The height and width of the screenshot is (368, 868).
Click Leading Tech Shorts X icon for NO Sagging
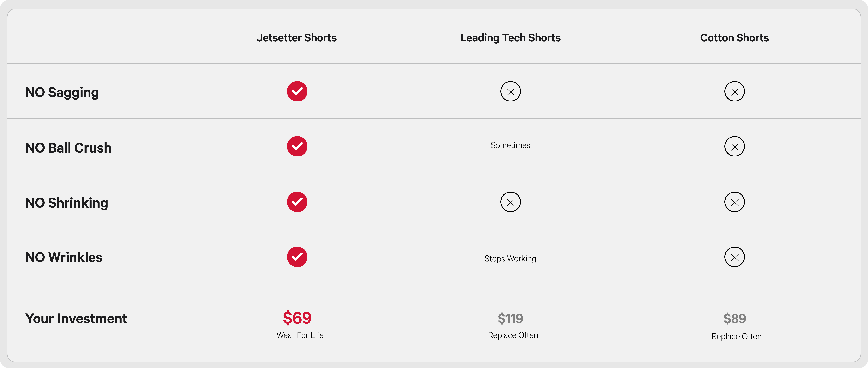(510, 91)
